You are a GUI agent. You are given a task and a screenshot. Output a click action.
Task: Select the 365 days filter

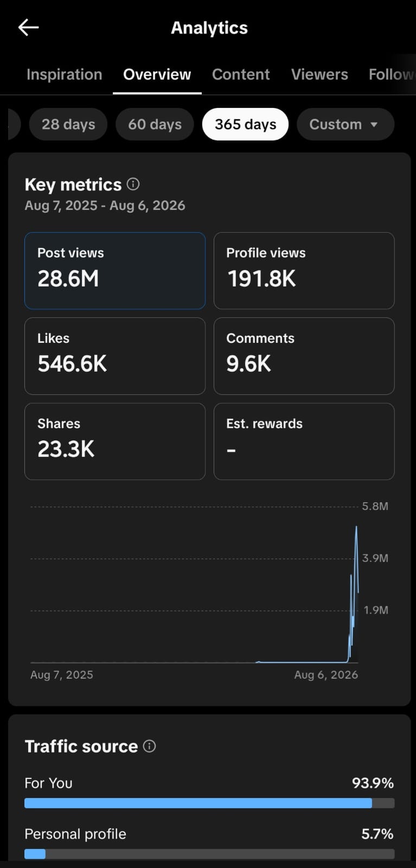pos(245,124)
